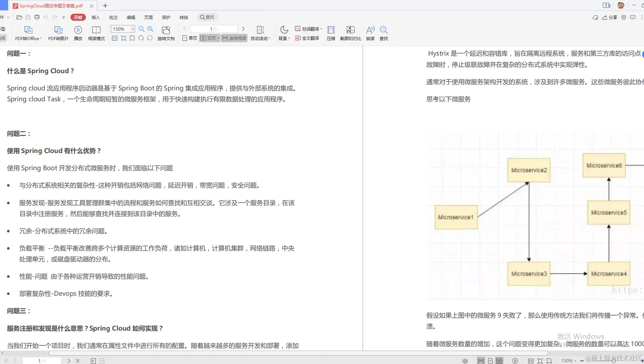Go to next page in status bar
This screenshot has width=644, height=364.
[69, 361]
